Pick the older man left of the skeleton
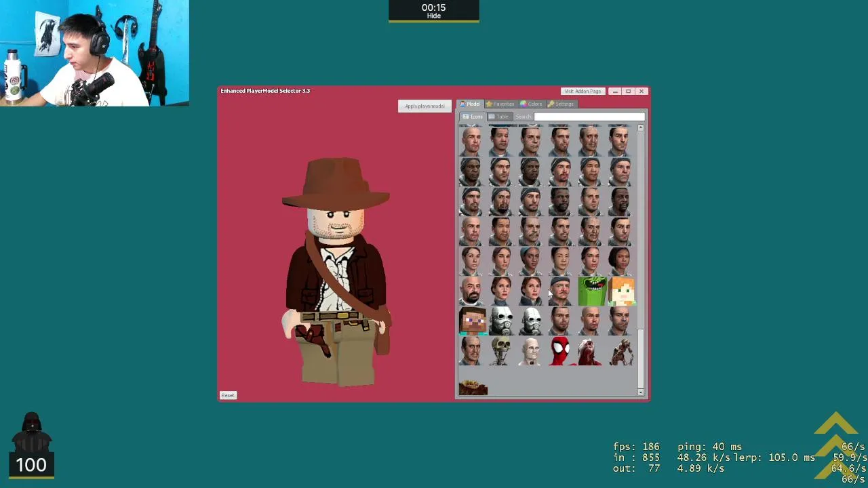 coord(473,351)
